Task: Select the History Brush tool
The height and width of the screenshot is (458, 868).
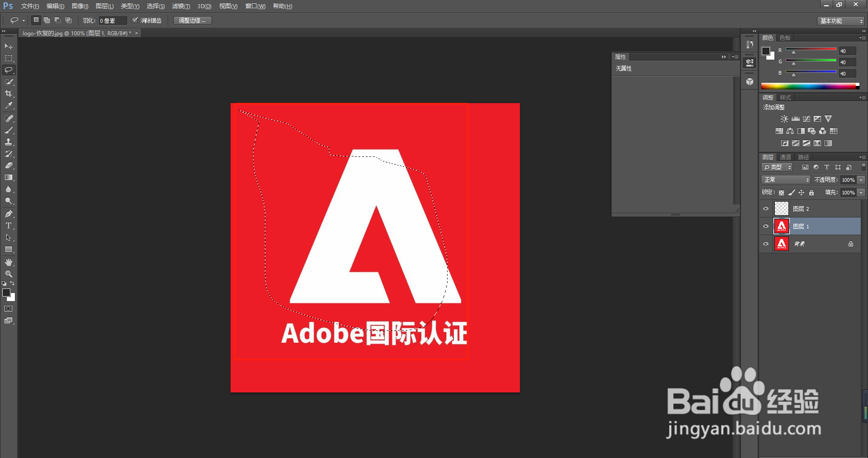Action: point(9,154)
